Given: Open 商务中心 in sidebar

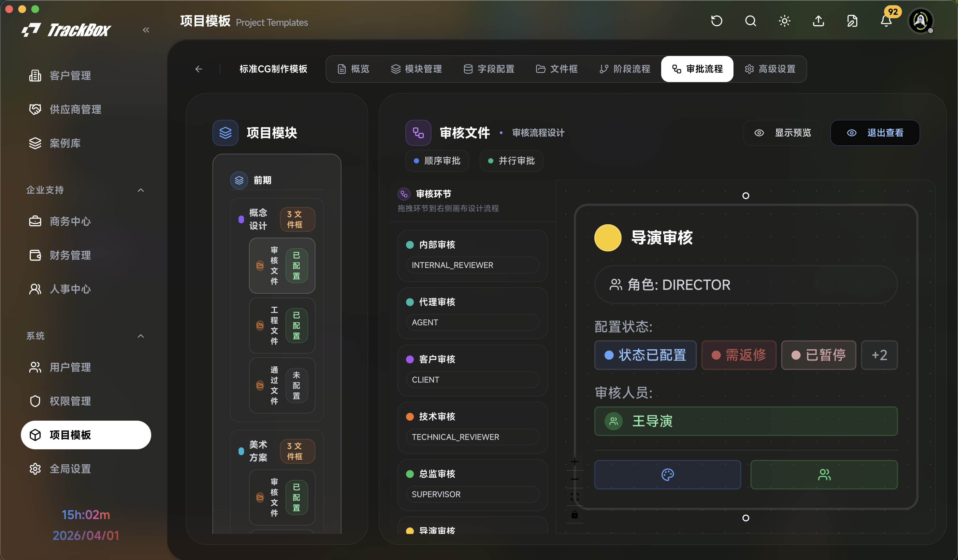Looking at the screenshot, I should (86, 221).
